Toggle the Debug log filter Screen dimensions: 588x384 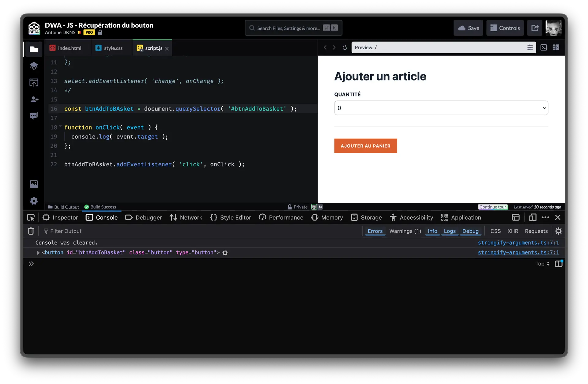[470, 231]
